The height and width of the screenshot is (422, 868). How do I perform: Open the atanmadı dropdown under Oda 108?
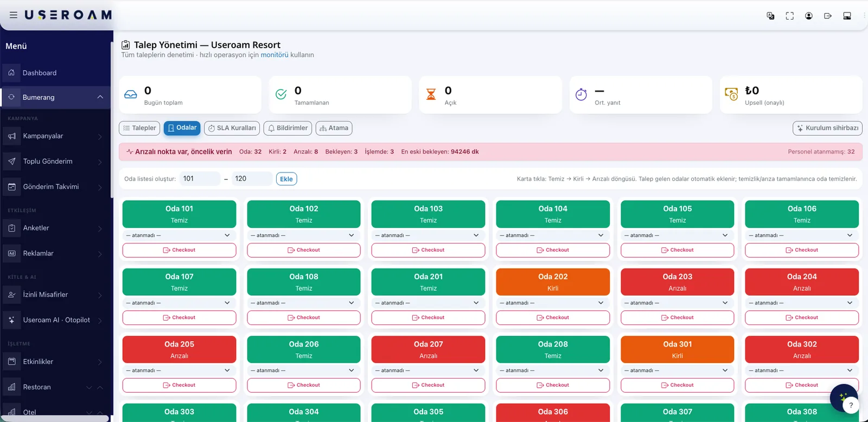304,303
